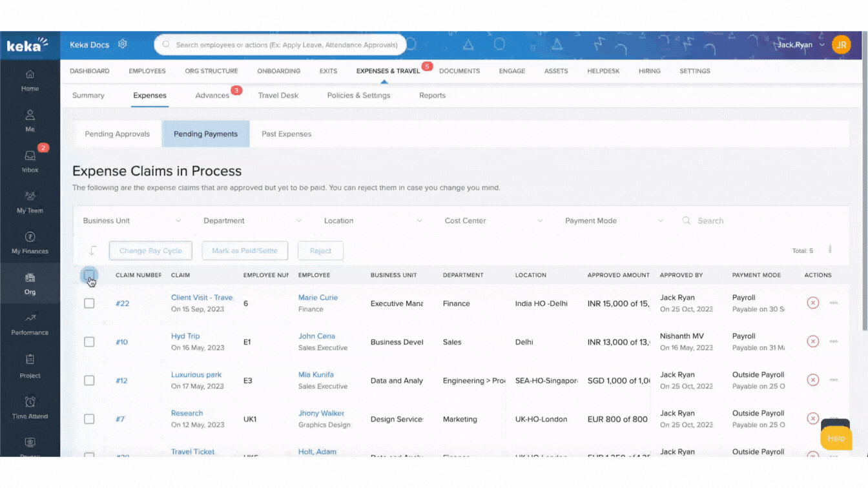Image resolution: width=868 pixels, height=488 pixels.
Task: Expand the Cost Center dropdown
Action: click(493, 221)
